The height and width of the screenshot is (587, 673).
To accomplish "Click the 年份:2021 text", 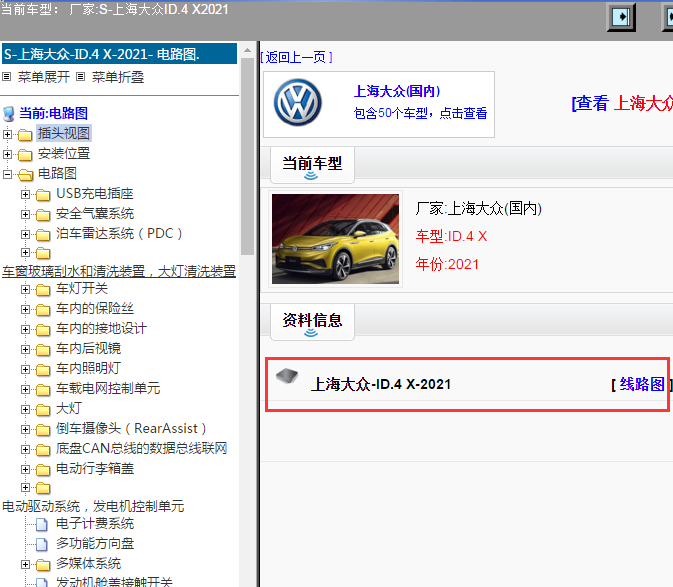I will pyautogui.click(x=447, y=264).
